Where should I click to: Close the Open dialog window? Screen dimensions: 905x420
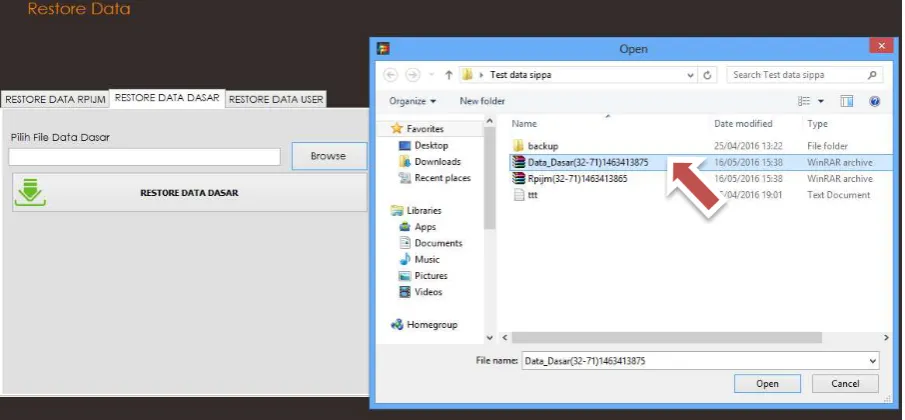[x=881, y=46]
